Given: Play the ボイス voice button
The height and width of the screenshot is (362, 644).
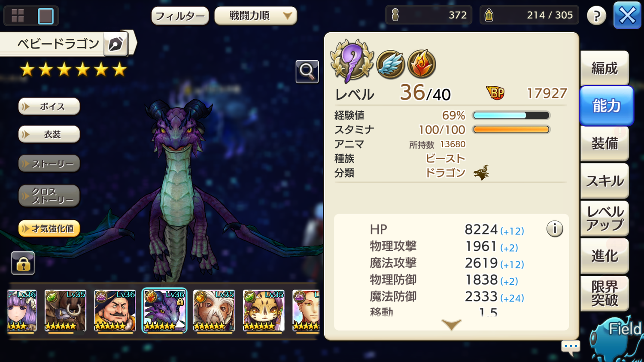Looking at the screenshot, I should coord(49,106).
